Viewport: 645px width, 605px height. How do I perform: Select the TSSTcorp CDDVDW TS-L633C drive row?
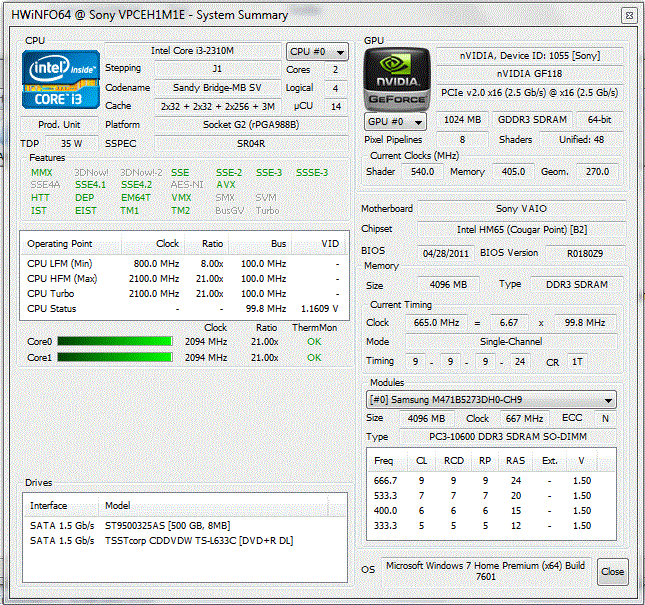point(184,540)
